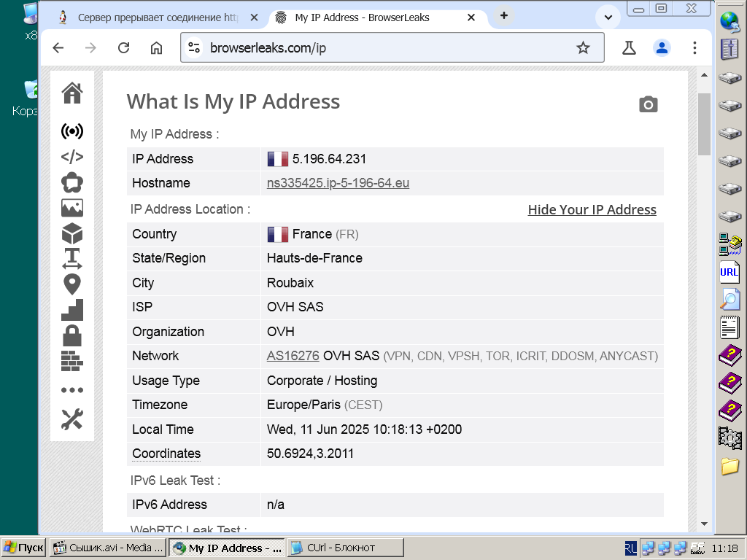Open the wrench and screwdriver tools icon
The height and width of the screenshot is (560, 747).
pos(72,419)
